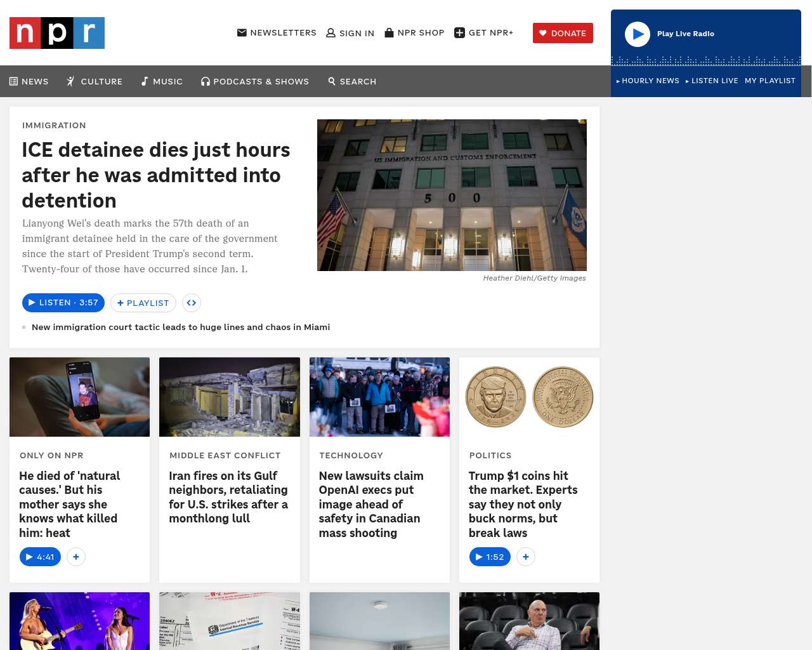Expand Hourly News in player
The height and width of the screenshot is (650, 812).
[x=648, y=81]
